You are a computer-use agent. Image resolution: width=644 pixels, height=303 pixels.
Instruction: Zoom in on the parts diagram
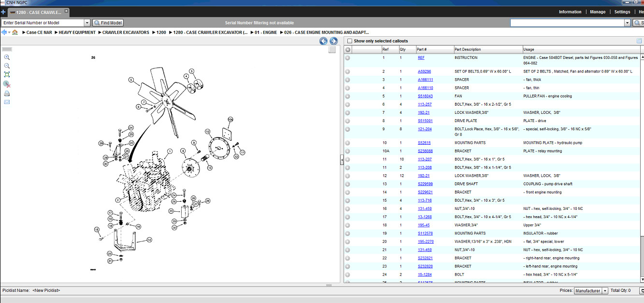(7, 57)
